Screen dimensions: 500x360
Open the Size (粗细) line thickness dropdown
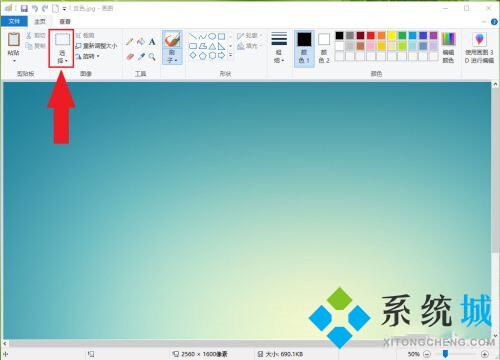point(279,48)
